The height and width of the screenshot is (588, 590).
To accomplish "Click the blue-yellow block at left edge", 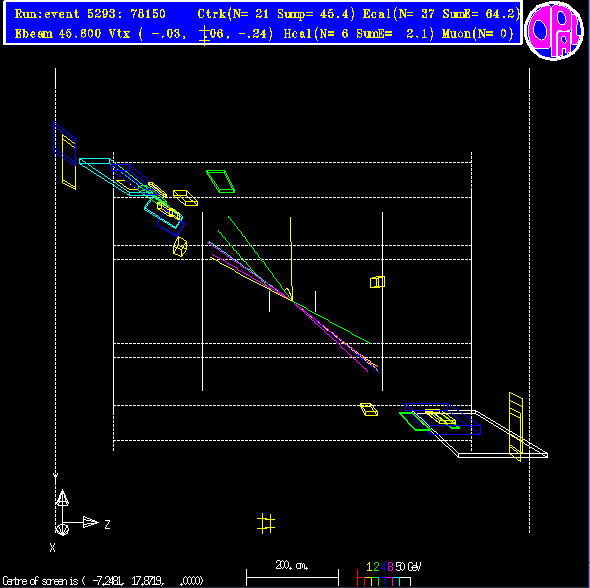I will (65, 155).
